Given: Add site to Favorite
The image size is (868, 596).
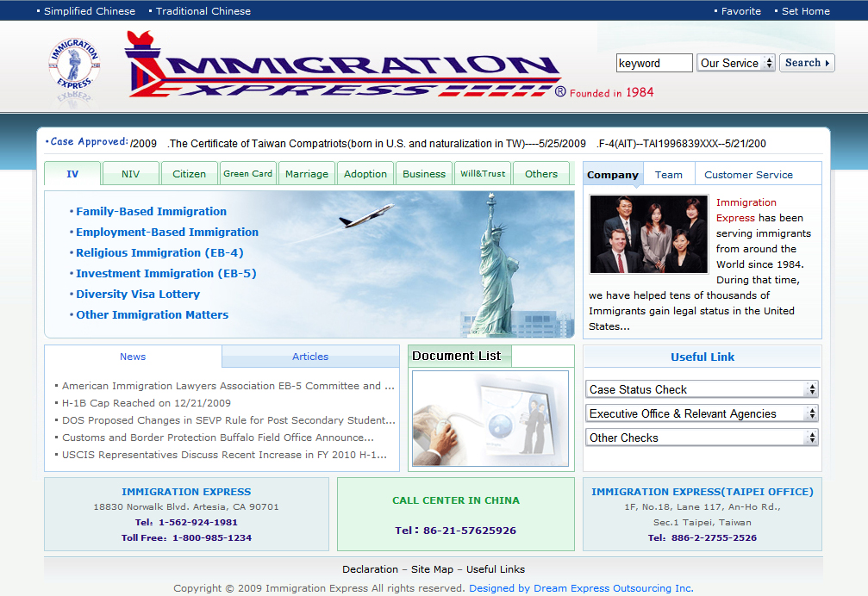Looking at the screenshot, I should [x=740, y=11].
